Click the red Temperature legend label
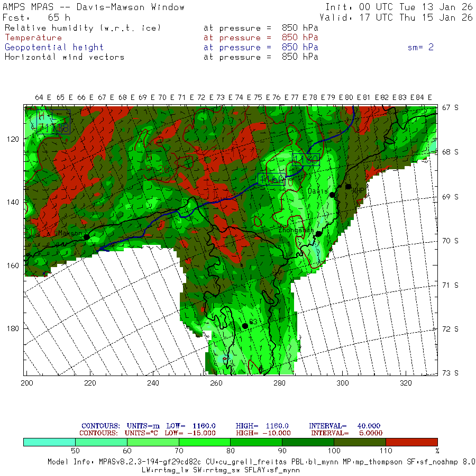The image size is (476, 476). [33, 38]
